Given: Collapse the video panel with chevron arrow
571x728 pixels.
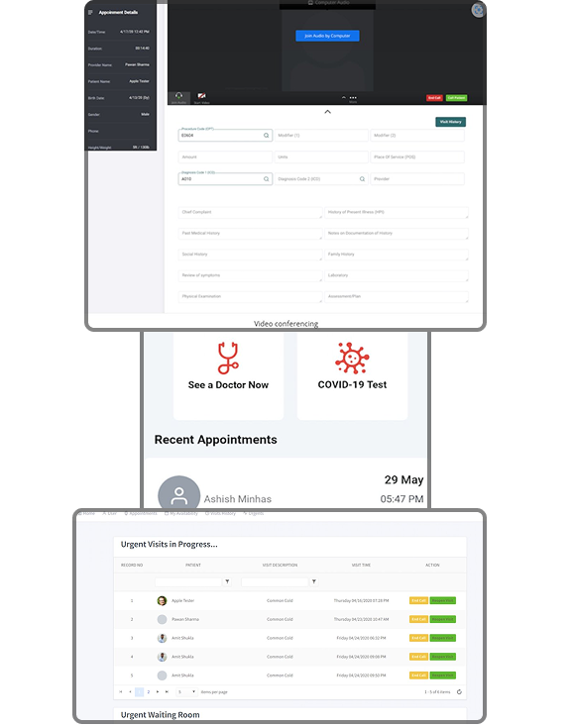Looking at the screenshot, I should tap(327, 112).
